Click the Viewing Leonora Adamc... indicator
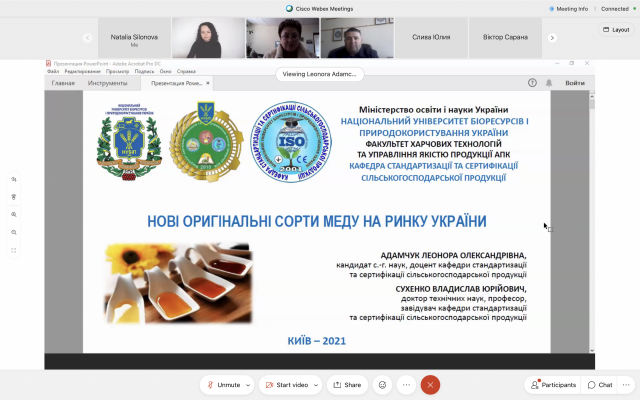Viewport: 640px width, 400px height. 320,74
